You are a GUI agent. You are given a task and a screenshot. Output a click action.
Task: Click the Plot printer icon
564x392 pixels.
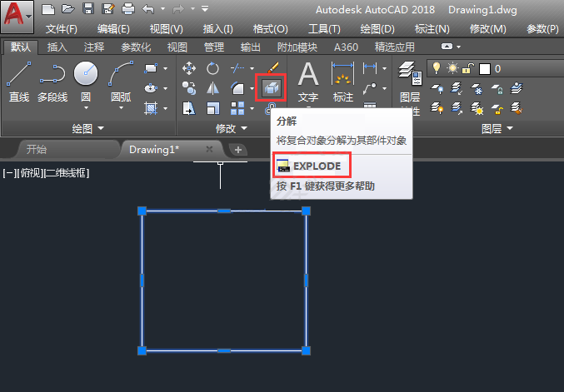coord(128,8)
